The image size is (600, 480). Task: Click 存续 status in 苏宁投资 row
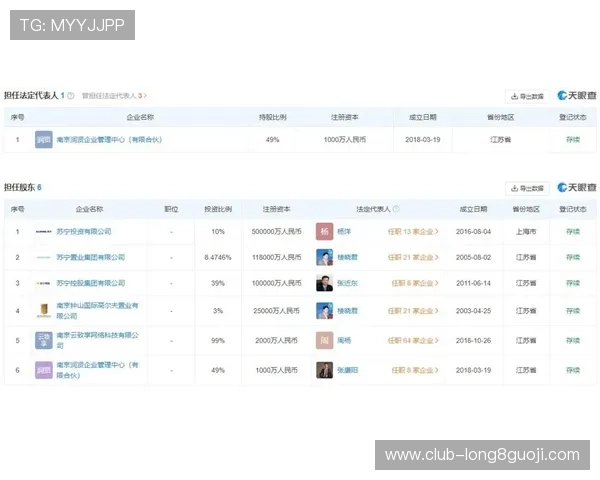tap(573, 232)
